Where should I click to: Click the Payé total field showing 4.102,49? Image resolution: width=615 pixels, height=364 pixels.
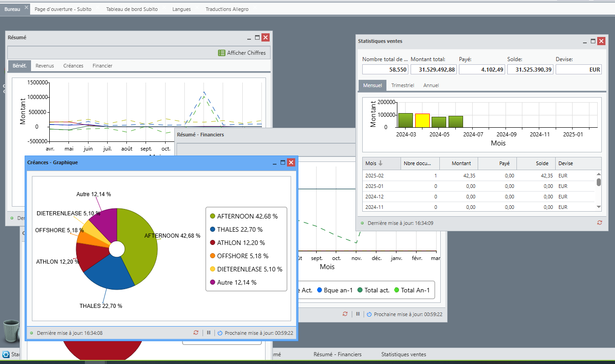[482, 69]
